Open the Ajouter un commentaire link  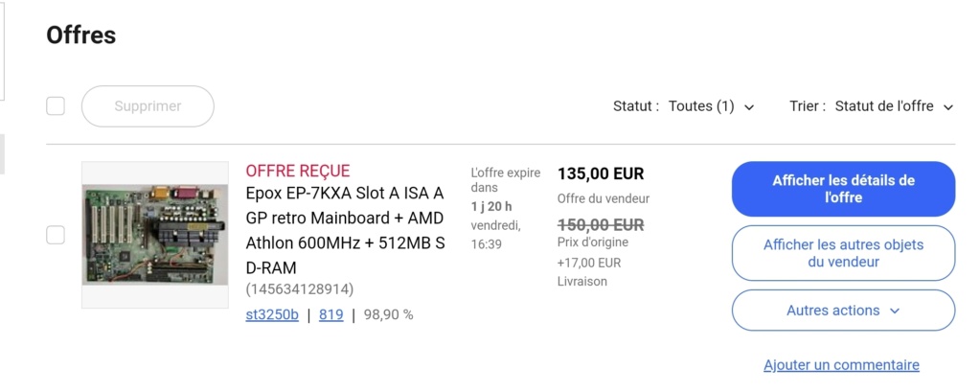pos(841,364)
